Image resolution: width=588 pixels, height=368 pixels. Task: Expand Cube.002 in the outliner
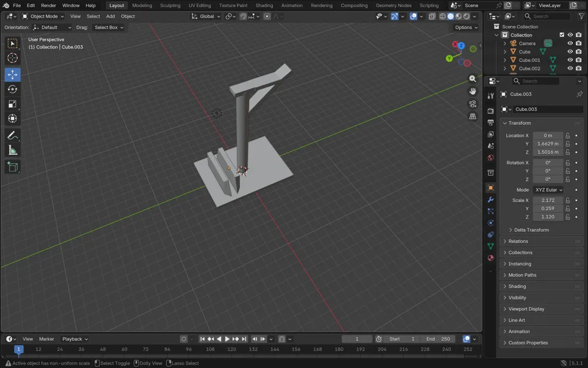(x=505, y=68)
